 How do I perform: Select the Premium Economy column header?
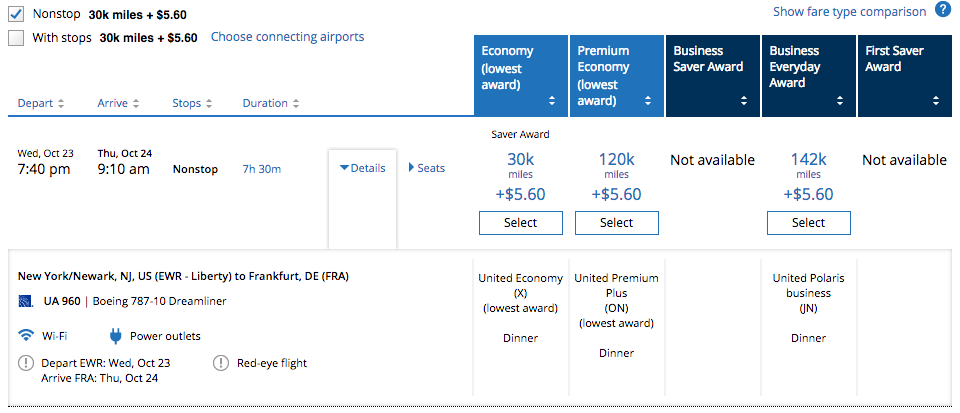coord(616,75)
